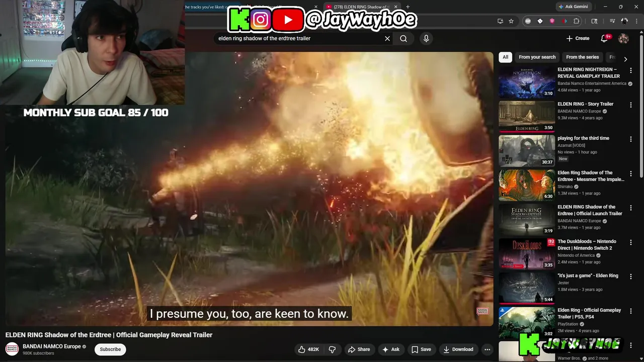Open options menu for ELDEN RING Story Trailer

point(631,105)
